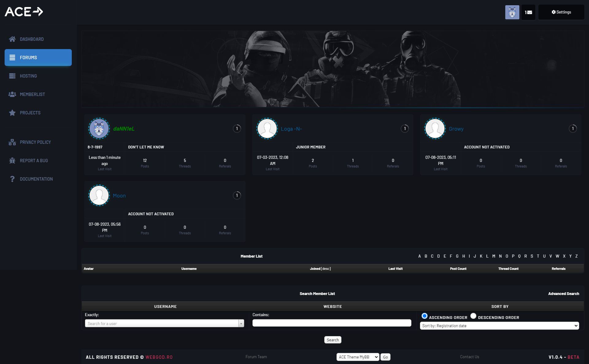The height and width of the screenshot is (364, 589).
Task: Open the Settings button
Action: click(561, 12)
